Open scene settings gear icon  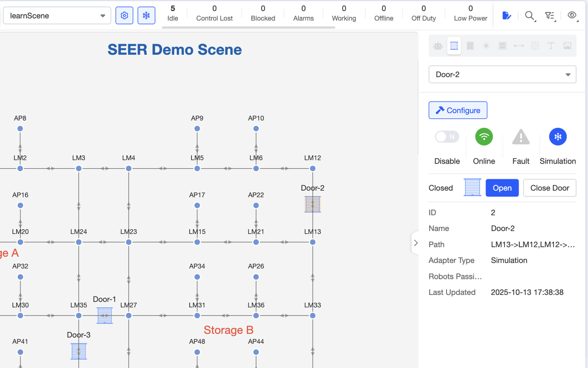pos(124,16)
